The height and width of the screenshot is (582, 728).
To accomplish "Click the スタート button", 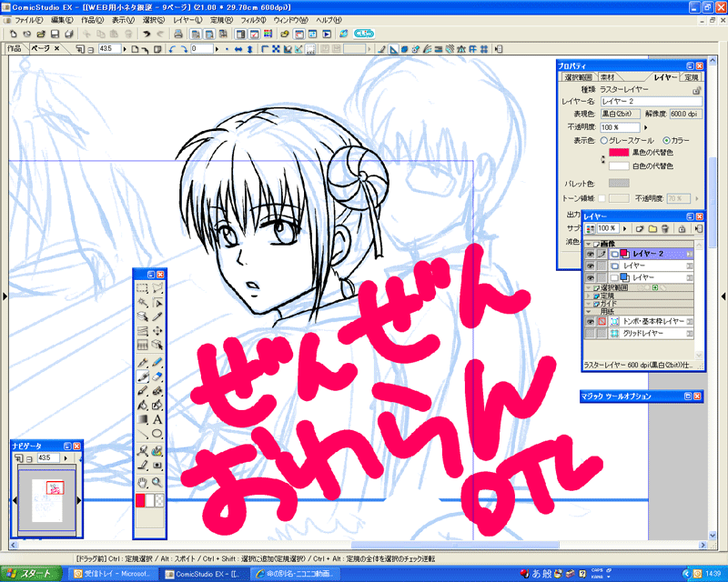I will point(31,574).
